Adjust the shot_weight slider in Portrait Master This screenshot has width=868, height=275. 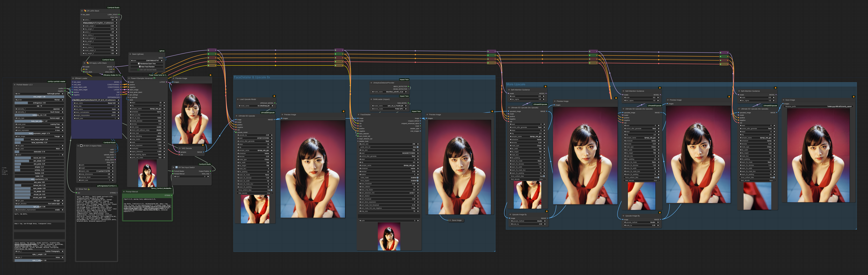click(x=39, y=97)
